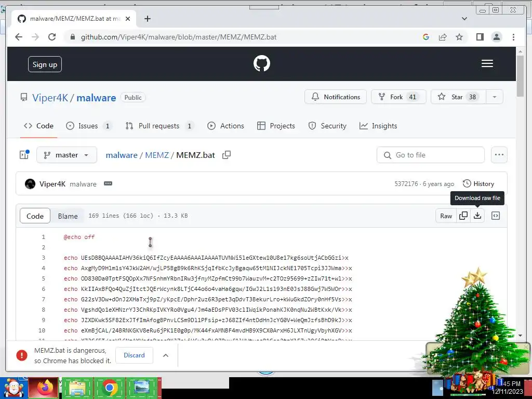The image size is (532, 399).
Task: Open the Chrome side panel icon
Action: click(x=480, y=37)
